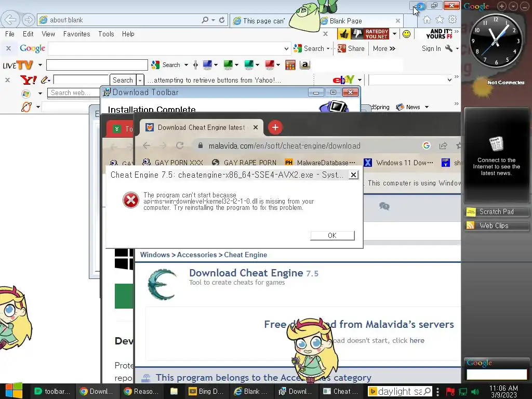Click the 'here' download link
This screenshot has height=399, width=532.
pyautogui.click(x=417, y=341)
